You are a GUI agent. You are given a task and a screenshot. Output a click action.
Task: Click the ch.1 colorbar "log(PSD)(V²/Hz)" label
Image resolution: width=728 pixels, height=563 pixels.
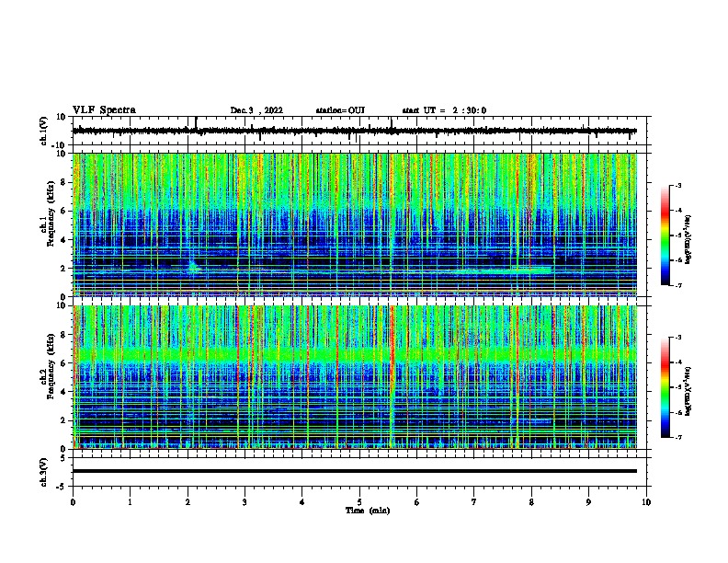[688, 240]
